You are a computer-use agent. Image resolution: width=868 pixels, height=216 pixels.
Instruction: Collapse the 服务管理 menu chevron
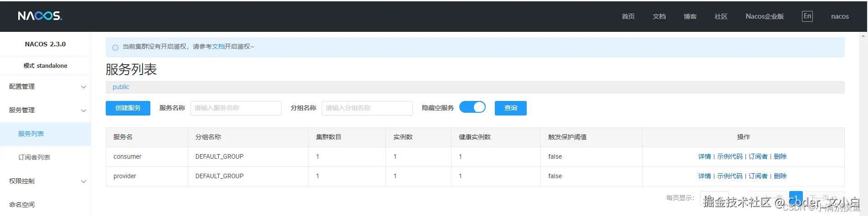pyautogui.click(x=83, y=111)
